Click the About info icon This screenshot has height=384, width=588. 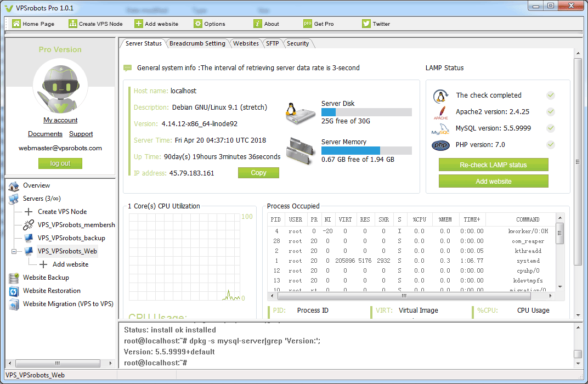pyautogui.click(x=258, y=24)
